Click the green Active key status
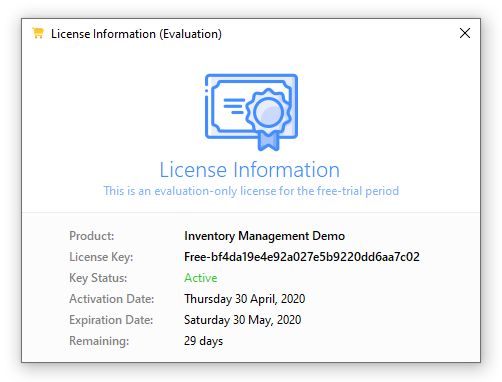Image resolution: width=502 pixels, height=382 pixels. tap(201, 278)
